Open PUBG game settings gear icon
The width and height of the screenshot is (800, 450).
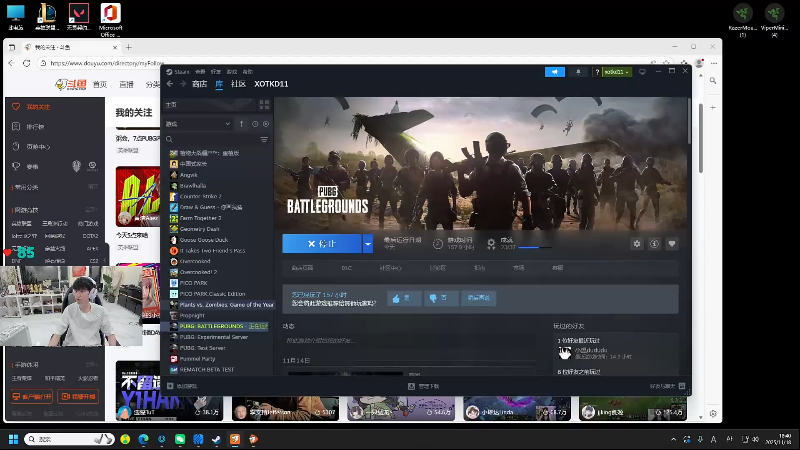[x=637, y=244]
